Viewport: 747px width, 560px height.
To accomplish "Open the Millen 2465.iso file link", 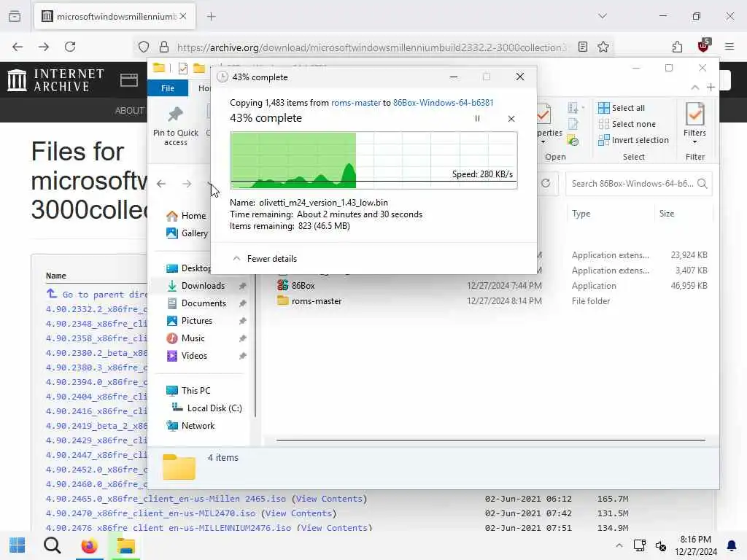I will pyautogui.click(x=166, y=499).
